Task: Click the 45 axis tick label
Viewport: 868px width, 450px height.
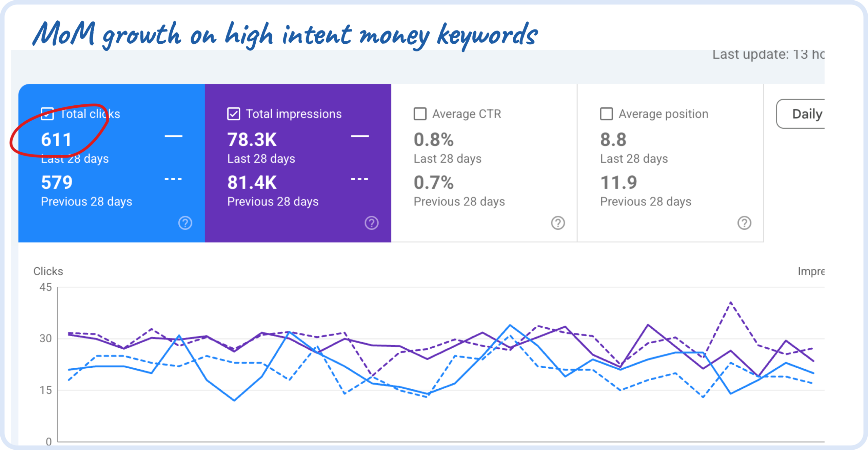Action: (x=46, y=287)
